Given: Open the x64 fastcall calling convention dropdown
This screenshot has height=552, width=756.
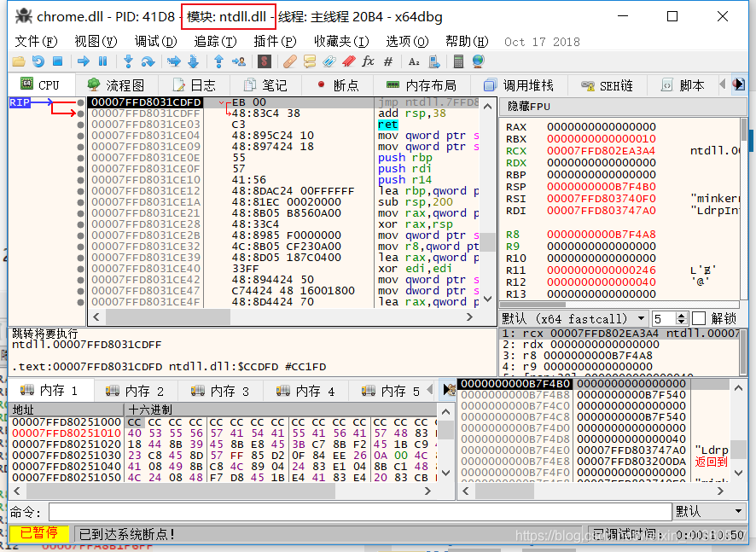Looking at the screenshot, I should coord(573,319).
